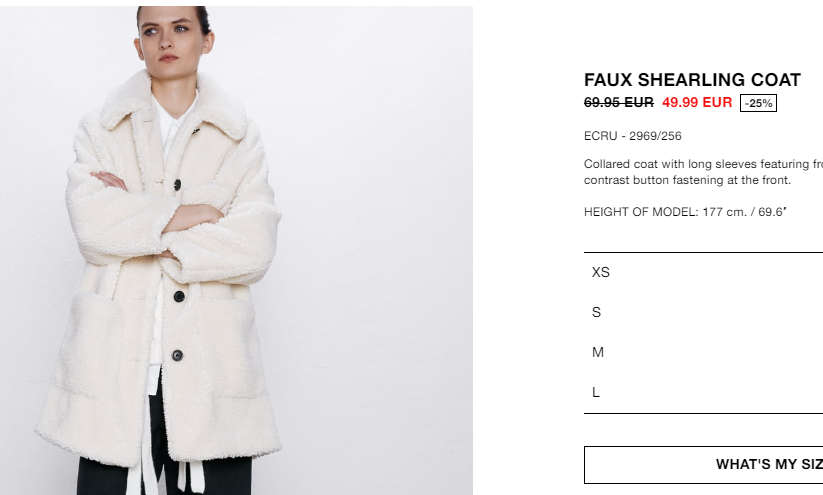
Task: Click the middle black coat button in photo
Action: point(179,296)
